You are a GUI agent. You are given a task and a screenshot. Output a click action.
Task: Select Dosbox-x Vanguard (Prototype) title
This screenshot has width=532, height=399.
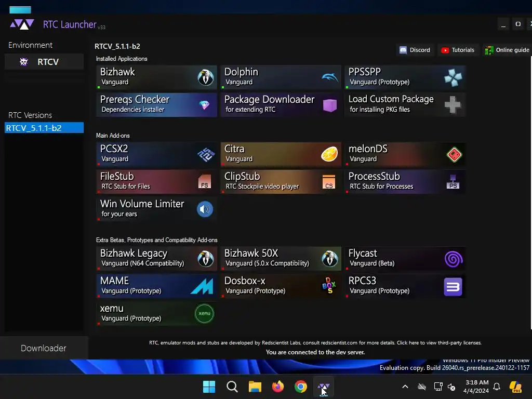click(245, 281)
